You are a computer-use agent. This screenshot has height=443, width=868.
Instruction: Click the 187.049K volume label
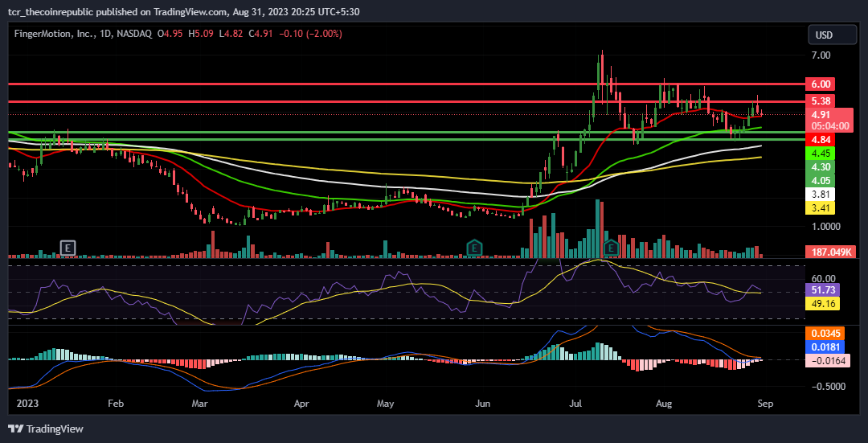pos(831,252)
